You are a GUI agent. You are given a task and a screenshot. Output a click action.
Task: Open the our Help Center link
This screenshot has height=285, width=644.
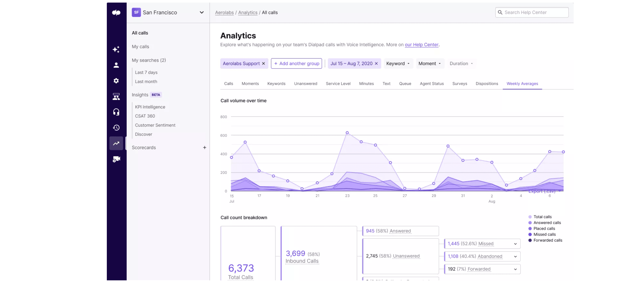coord(421,44)
